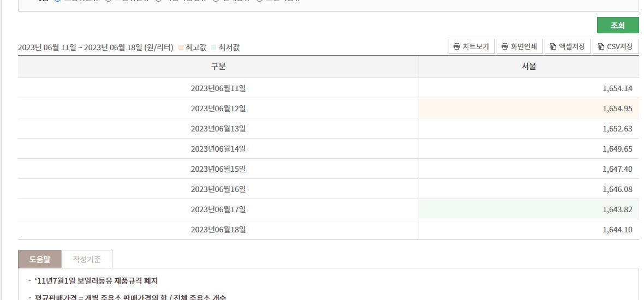Click the price value 1,647.40
The image size is (644, 300).
point(617,169)
